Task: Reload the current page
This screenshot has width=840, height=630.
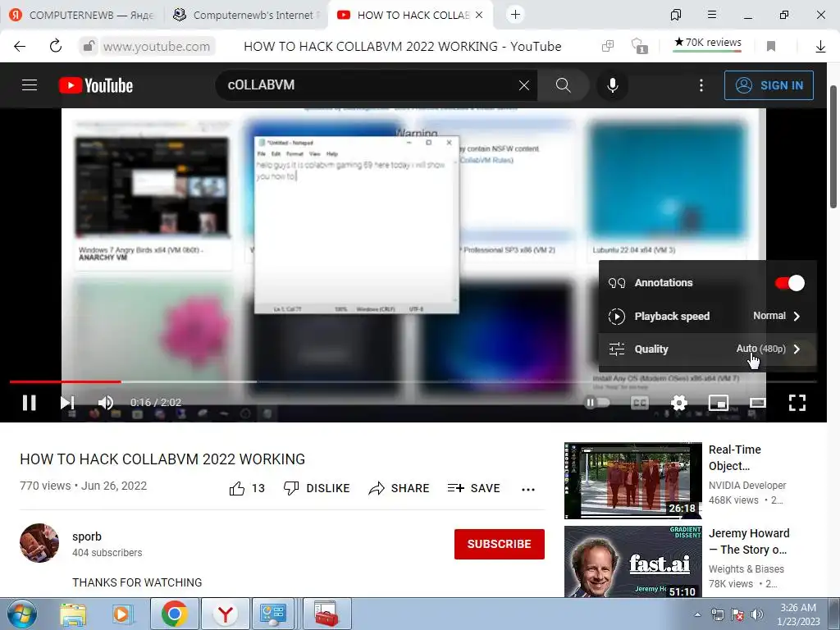Action: [x=56, y=46]
